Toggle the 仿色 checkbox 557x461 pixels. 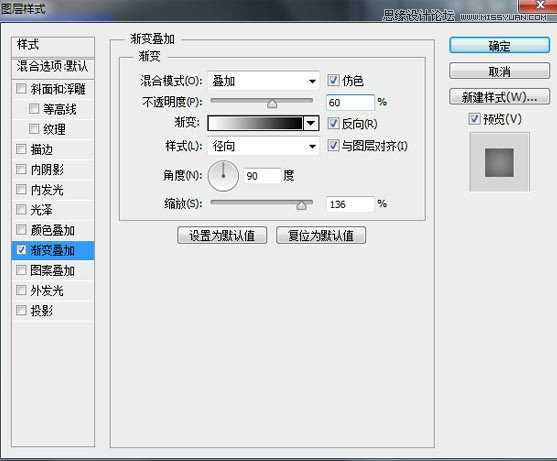pyautogui.click(x=333, y=80)
